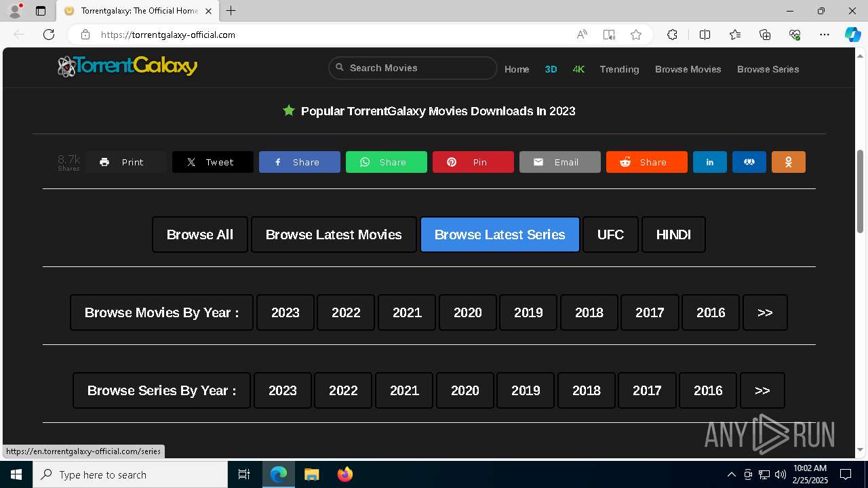Open the volume tray icon
This screenshot has width=868, height=488.
coord(781,474)
